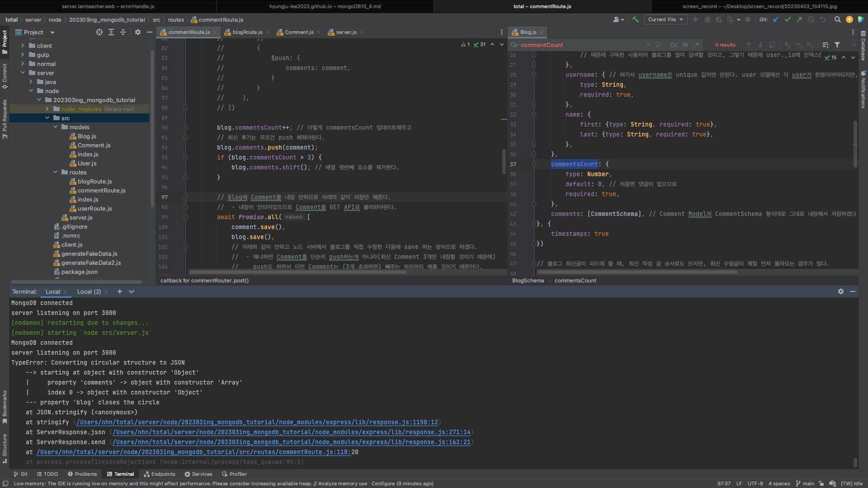
Task: Expand the java folder
Action: tap(31, 82)
